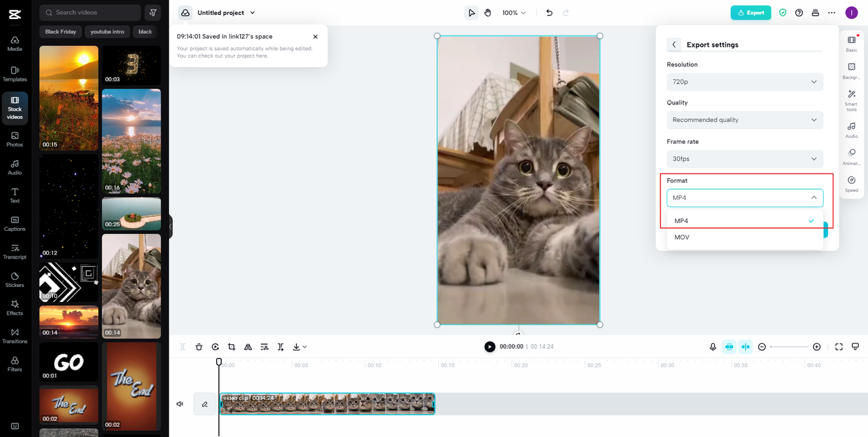Select the Text panel in left sidebar

[x=14, y=197]
